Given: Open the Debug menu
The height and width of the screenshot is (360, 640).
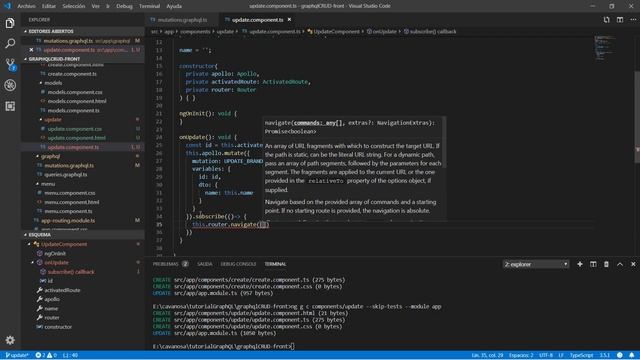Looking at the screenshot, I should (124, 6).
